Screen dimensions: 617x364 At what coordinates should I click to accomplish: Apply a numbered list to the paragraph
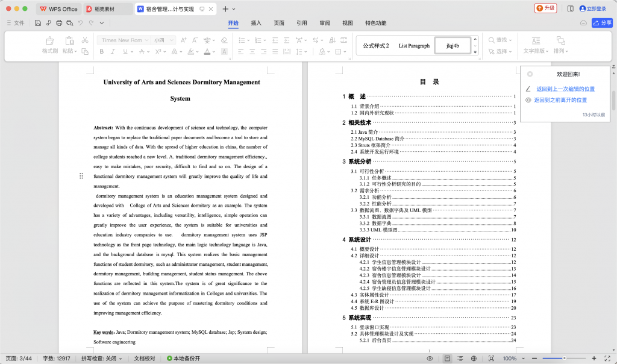[x=259, y=40]
